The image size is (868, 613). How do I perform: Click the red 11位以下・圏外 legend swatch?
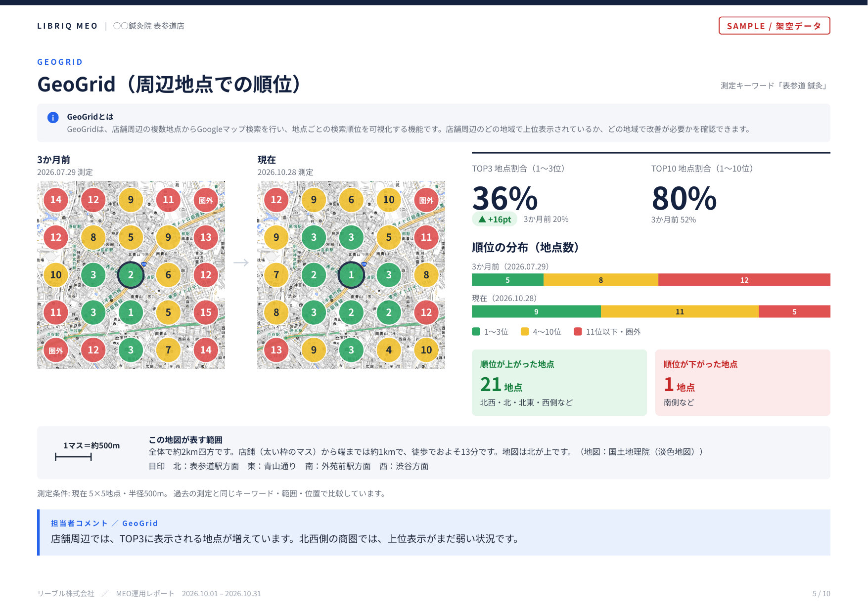point(578,332)
